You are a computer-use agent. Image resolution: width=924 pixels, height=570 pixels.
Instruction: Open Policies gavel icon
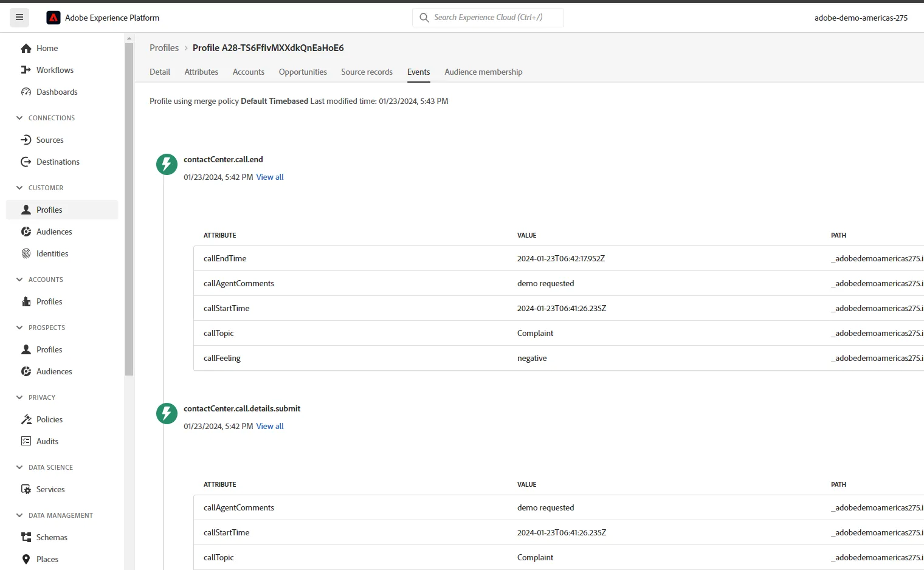[x=26, y=419]
